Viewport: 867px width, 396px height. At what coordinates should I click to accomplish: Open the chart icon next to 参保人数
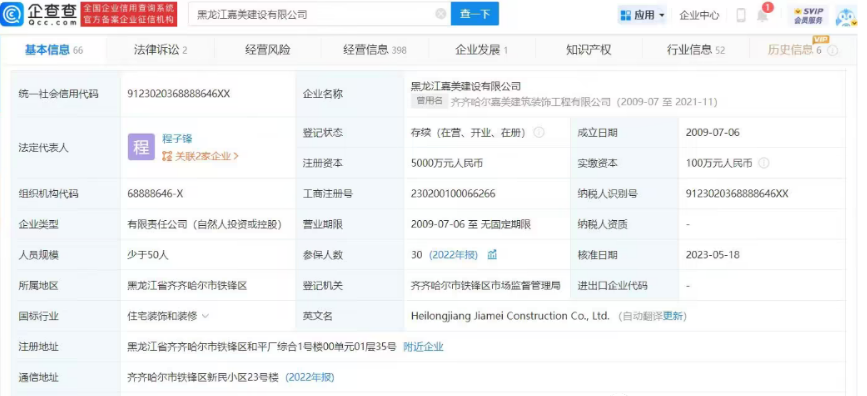pos(492,255)
